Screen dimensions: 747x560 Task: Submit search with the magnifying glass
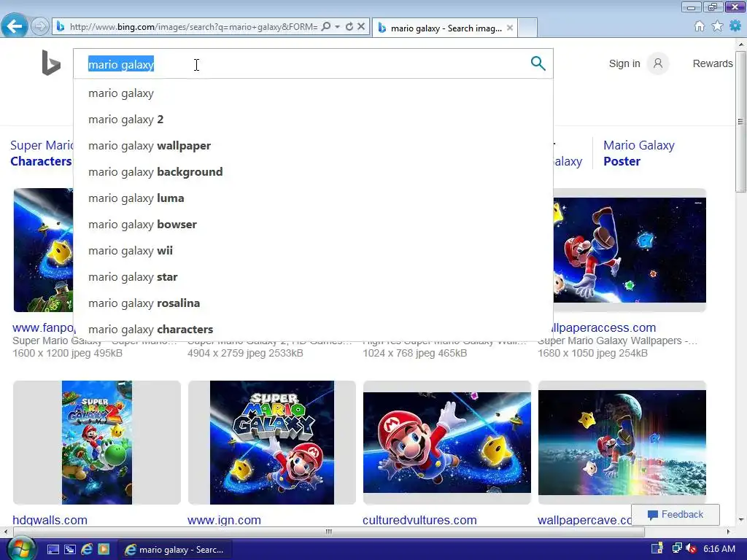point(538,63)
